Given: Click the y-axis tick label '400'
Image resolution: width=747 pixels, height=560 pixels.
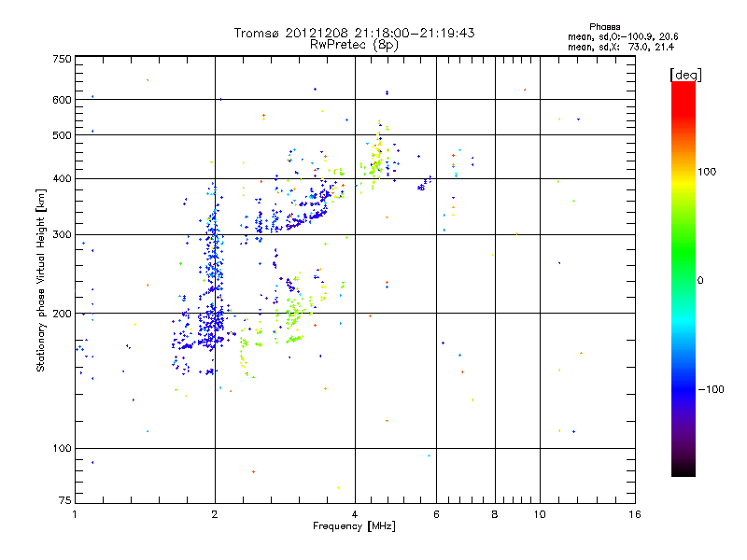Looking at the screenshot, I should pyautogui.click(x=62, y=179).
